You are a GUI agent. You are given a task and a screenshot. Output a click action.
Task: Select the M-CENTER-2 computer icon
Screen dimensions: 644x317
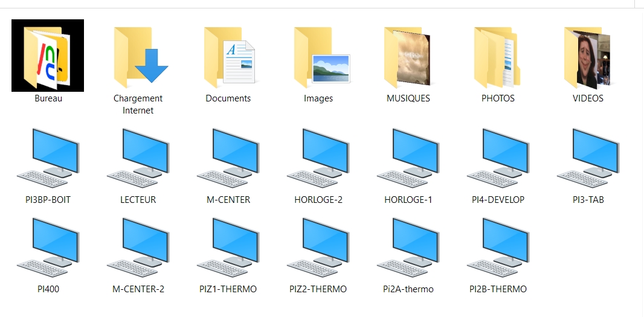(138, 248)
